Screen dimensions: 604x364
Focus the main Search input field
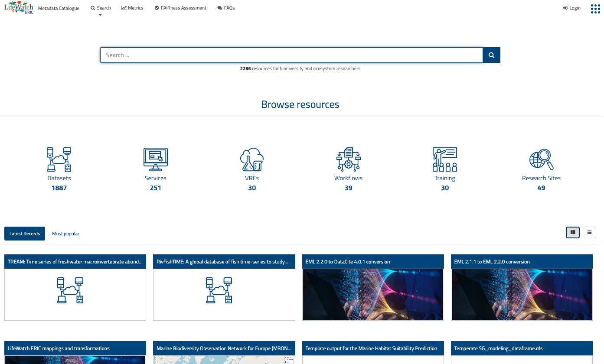pyautogui.click(x=291, y=55)
